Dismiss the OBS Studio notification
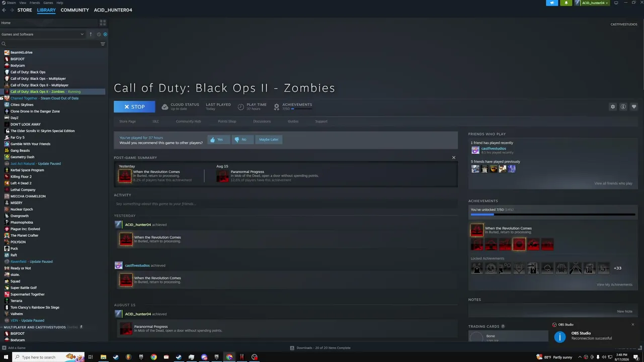 [x=633, y=324]
